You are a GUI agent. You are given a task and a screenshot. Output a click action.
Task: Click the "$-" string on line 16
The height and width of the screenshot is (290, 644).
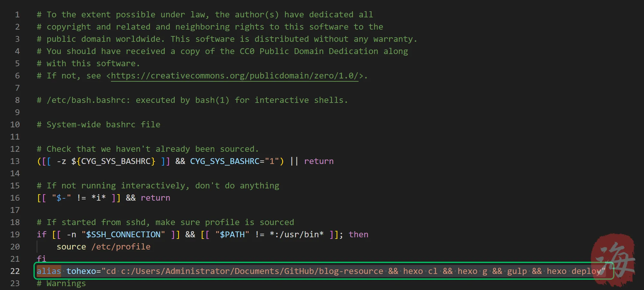pos(61,198)
